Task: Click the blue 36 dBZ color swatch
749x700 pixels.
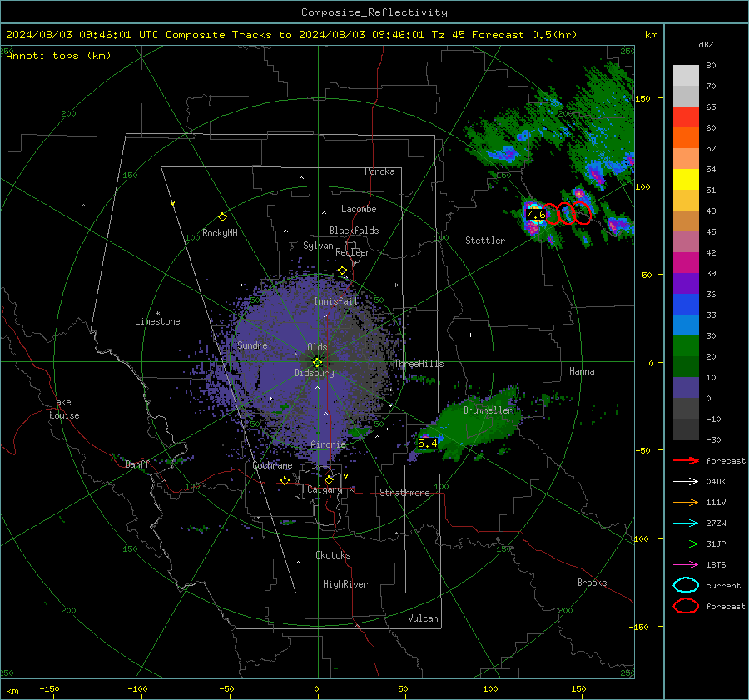Action: tap(686, 305)
